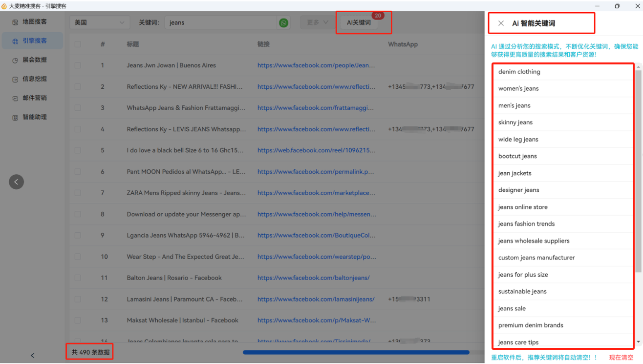The image size is (643, 364).
Task: Maximize the 大麦精准搜客 window
Action: [617, 6]
